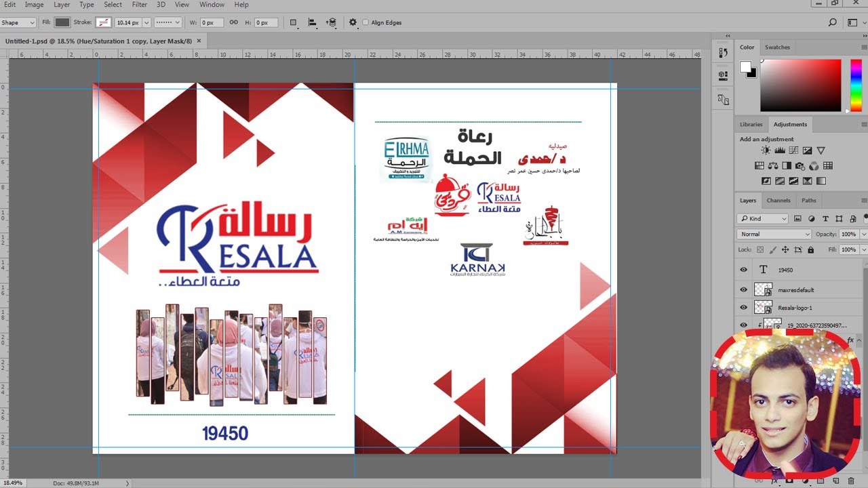Add a Levels adjustment
The width and height of the screenshot is (868, 488).
pyautogui.click(x=780, y=150)
